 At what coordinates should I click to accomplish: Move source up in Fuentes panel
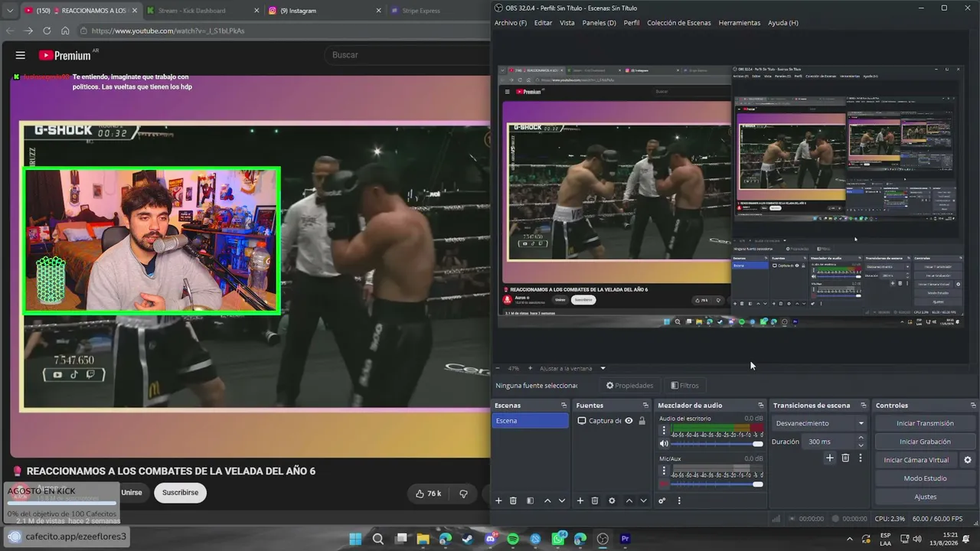click(629, 500)
